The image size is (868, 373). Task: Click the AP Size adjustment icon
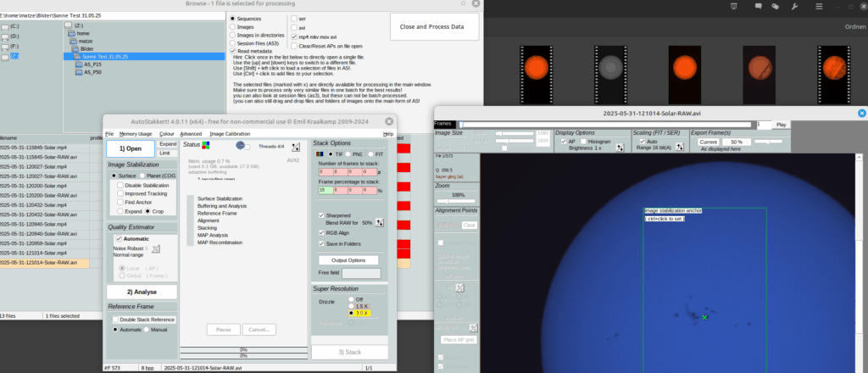(460, 287)
